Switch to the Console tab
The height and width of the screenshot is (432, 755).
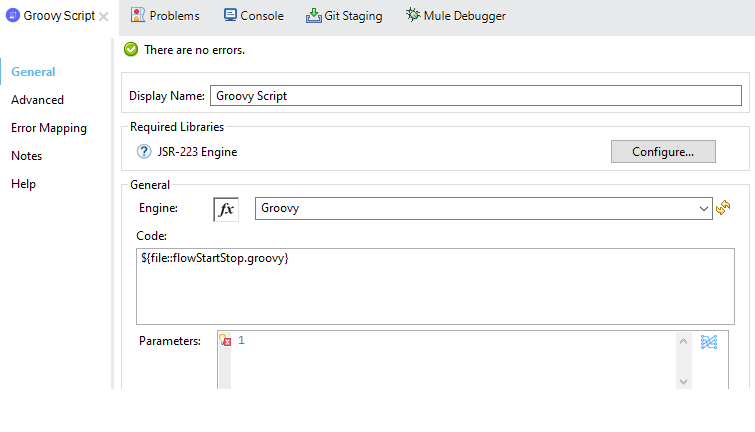[253, 16]
